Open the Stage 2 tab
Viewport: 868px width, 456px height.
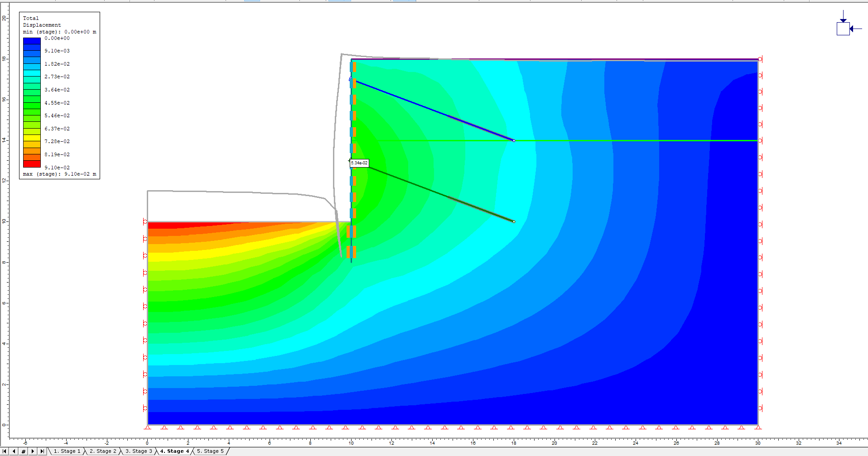[103, 451]
